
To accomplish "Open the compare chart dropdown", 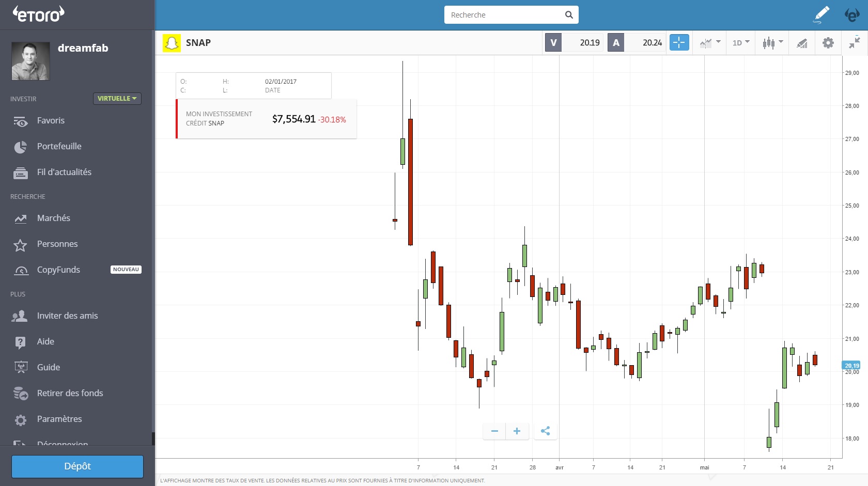I will pos(710,42).
